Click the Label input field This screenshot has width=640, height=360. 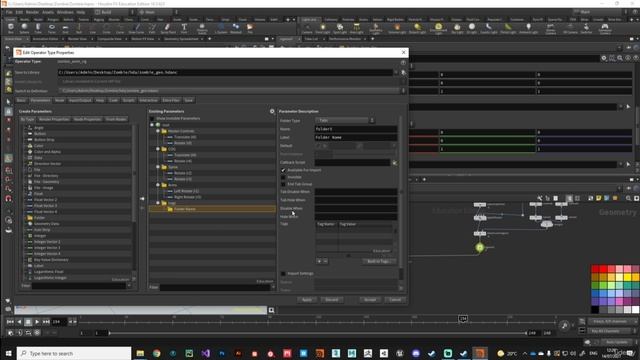click(x=356, y=137)
